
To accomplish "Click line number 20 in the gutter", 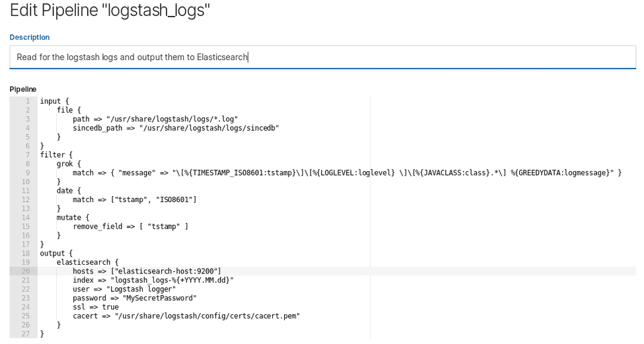I will click(x=25, y=271).
